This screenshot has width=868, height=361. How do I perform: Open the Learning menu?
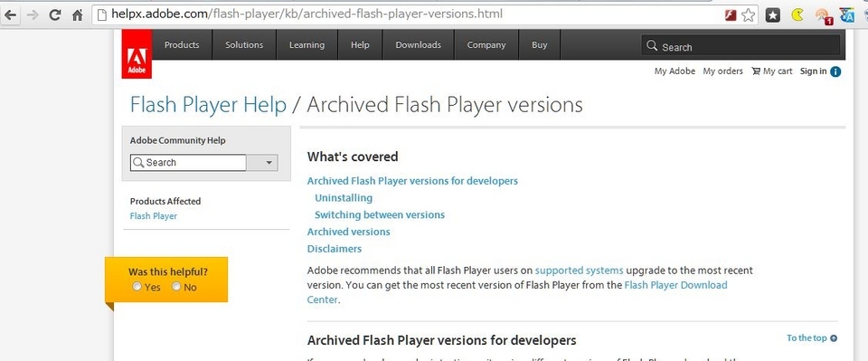[x=307, y=45]
